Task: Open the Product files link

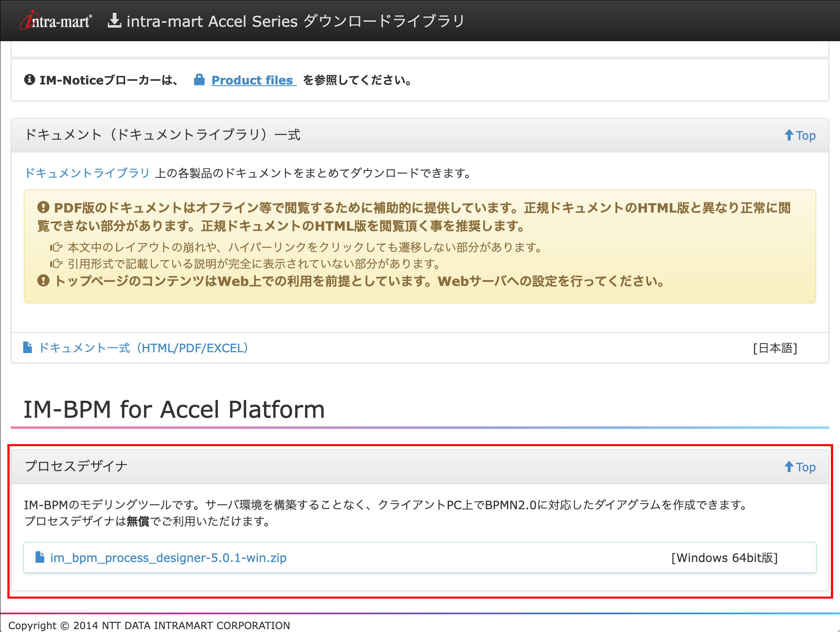Action: click(253, 80)
